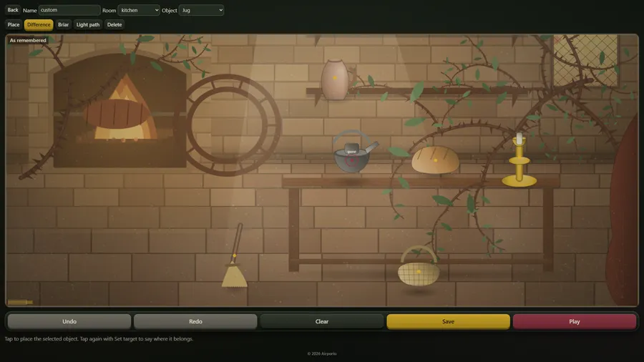Screen dimensions: 644x362
Task: Toggle the Difference mode
Action: click(x=39, y=24)
